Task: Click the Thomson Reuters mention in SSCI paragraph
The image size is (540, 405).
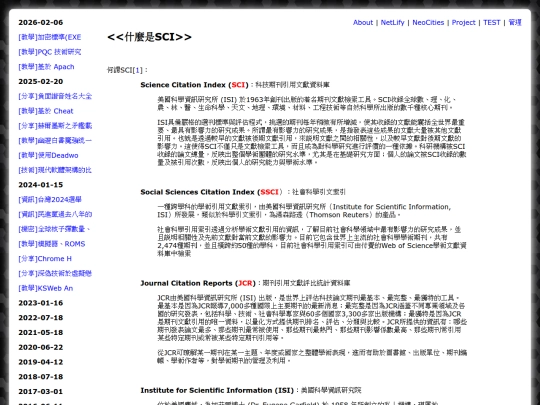Action: coord(339,215)
